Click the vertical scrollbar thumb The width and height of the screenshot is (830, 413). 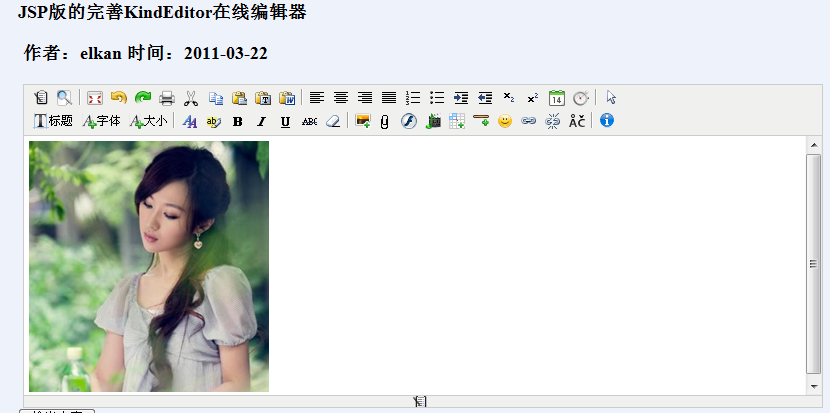(814, 264)
